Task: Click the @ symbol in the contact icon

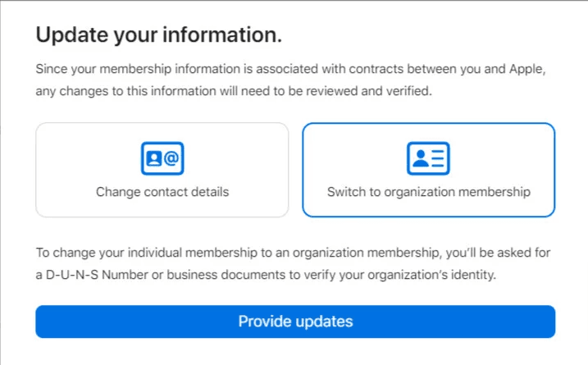Action: tap(171, 158)
